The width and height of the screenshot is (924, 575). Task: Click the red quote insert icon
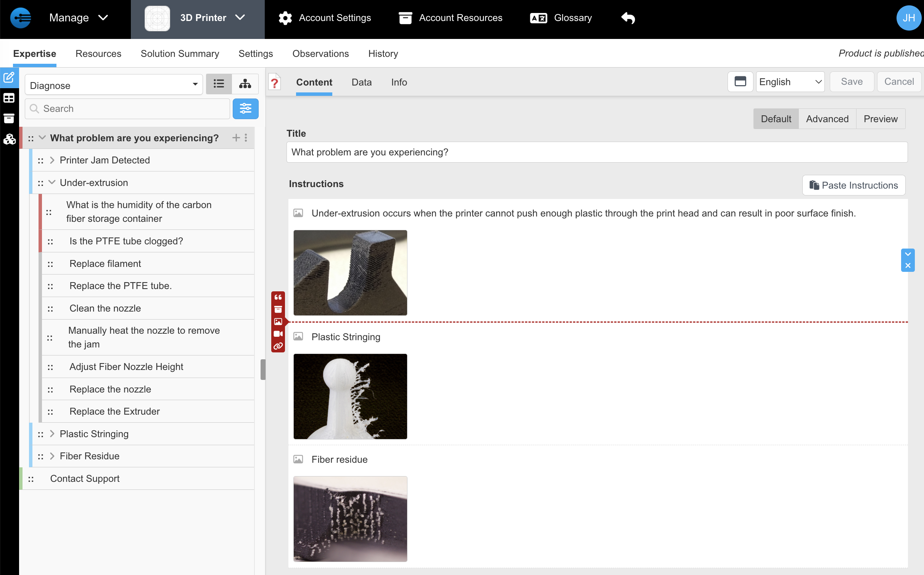pos(278,297)
